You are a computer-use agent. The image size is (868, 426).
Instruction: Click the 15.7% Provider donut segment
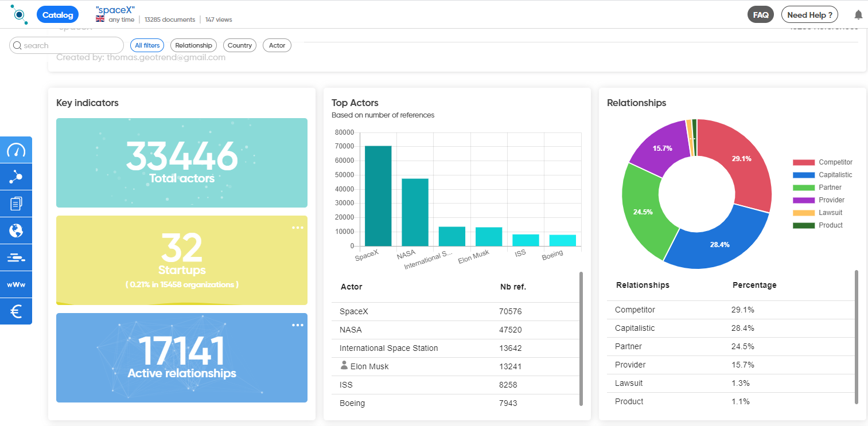click(x=662, y=148)
